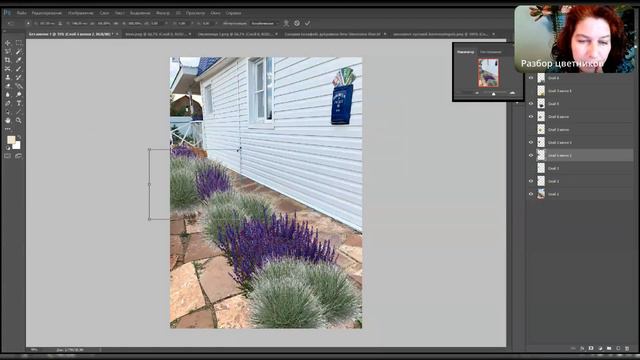The image size is (640, 360).
Task: Select the Hand tool
Action: coord(8,120)
